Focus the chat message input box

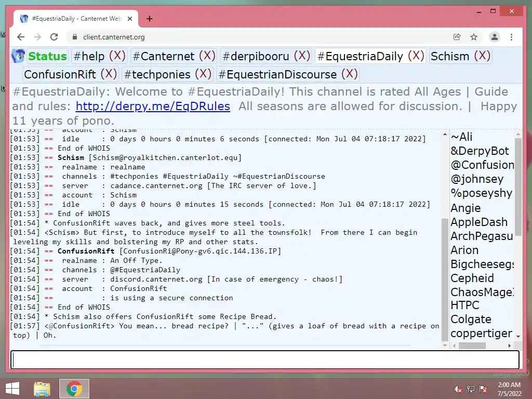[x=265, y=360]
